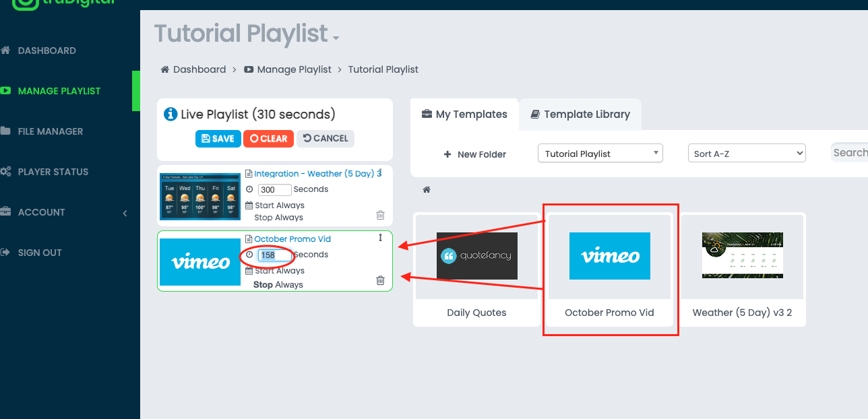Click the Sign Out arrow icon
This screenshot has height=419, width=868.
point(5,253)
